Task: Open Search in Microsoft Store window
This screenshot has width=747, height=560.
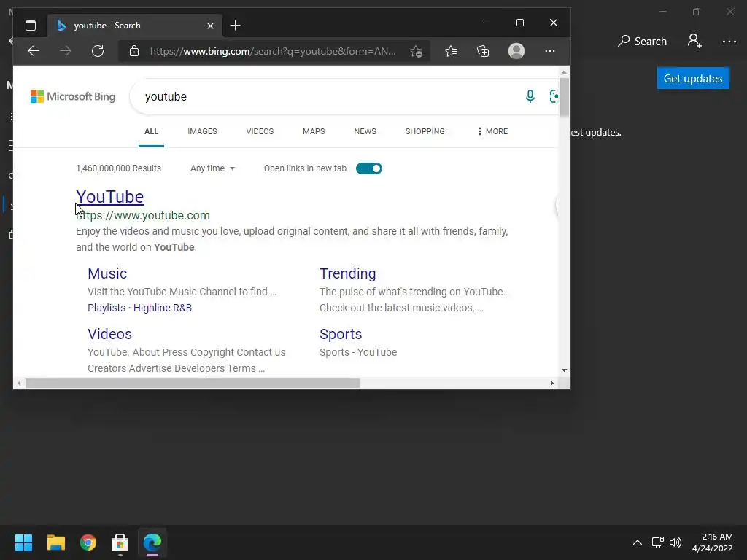Action: [x=642, y=42]
